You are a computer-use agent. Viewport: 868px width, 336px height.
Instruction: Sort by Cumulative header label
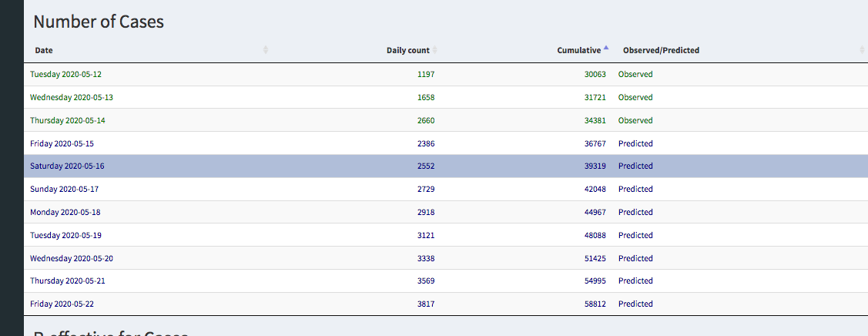[578, 50]
